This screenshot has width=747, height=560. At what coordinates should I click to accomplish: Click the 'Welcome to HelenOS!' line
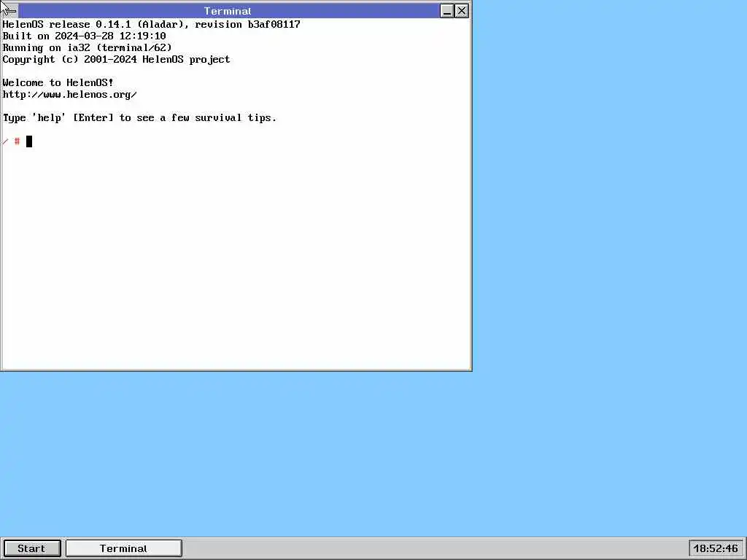coord(58,83)
